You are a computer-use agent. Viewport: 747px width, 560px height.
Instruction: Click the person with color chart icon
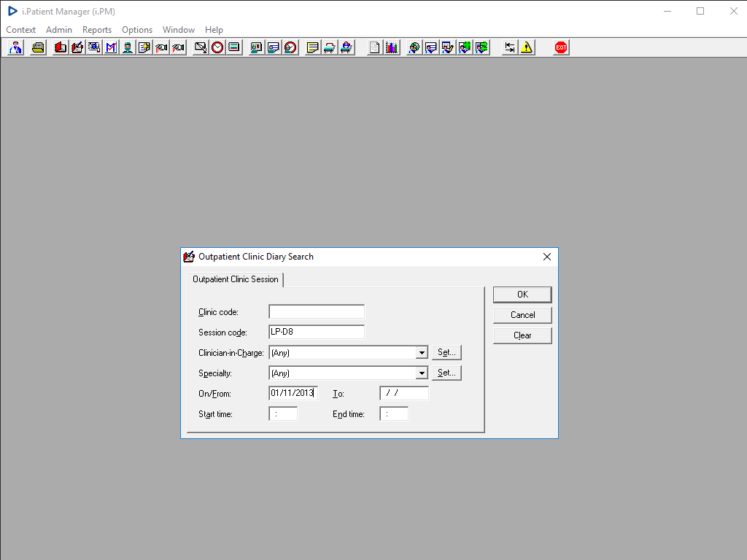tap(256, 47)
